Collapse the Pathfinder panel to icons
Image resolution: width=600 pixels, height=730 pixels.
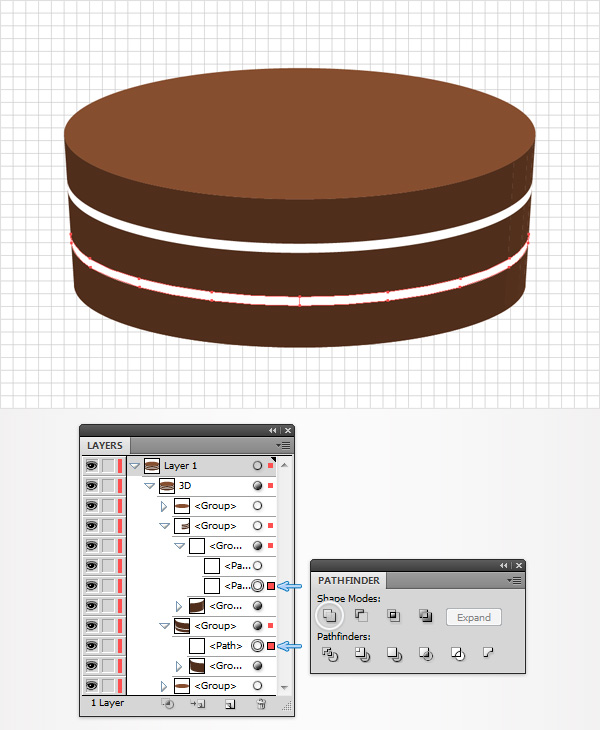click(504, 565)
